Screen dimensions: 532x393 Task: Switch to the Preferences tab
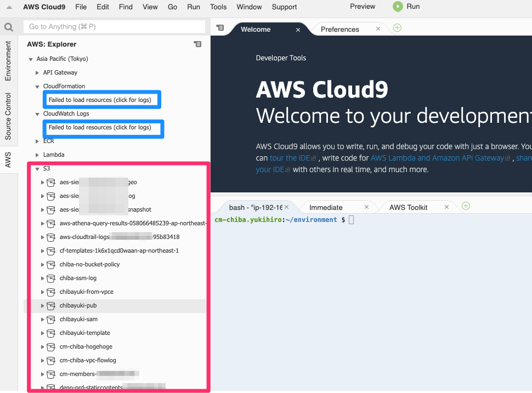[x=340, y=29]
